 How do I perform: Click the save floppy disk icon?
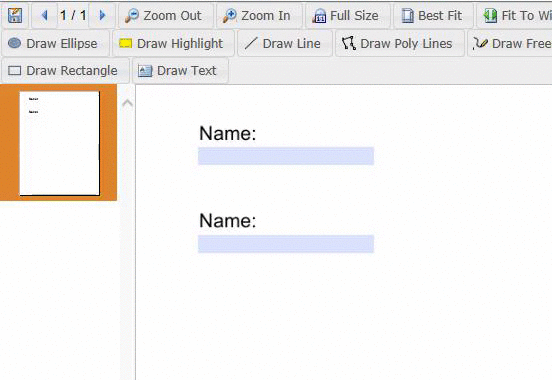(15, 15)
